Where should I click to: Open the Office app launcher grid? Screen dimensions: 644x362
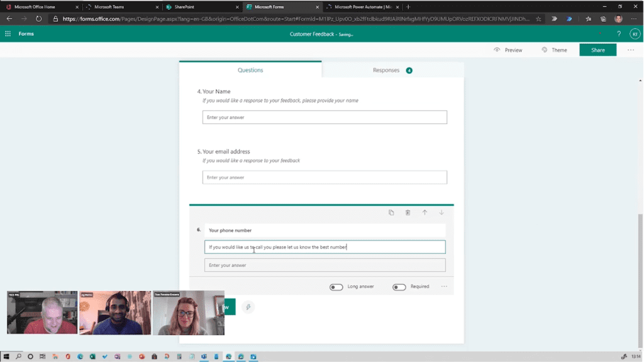pyautogui.click(x=8, y=34)
